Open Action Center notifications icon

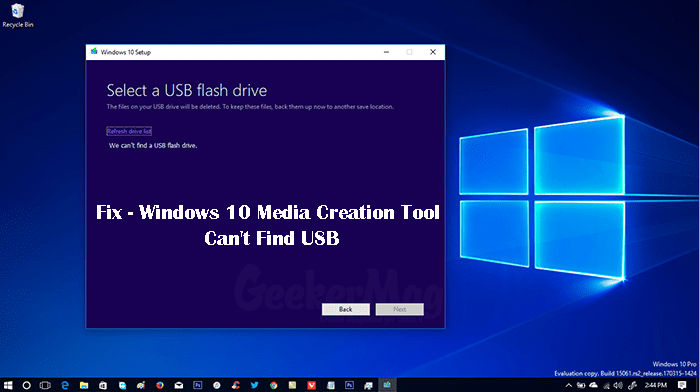tap(682, 385)
